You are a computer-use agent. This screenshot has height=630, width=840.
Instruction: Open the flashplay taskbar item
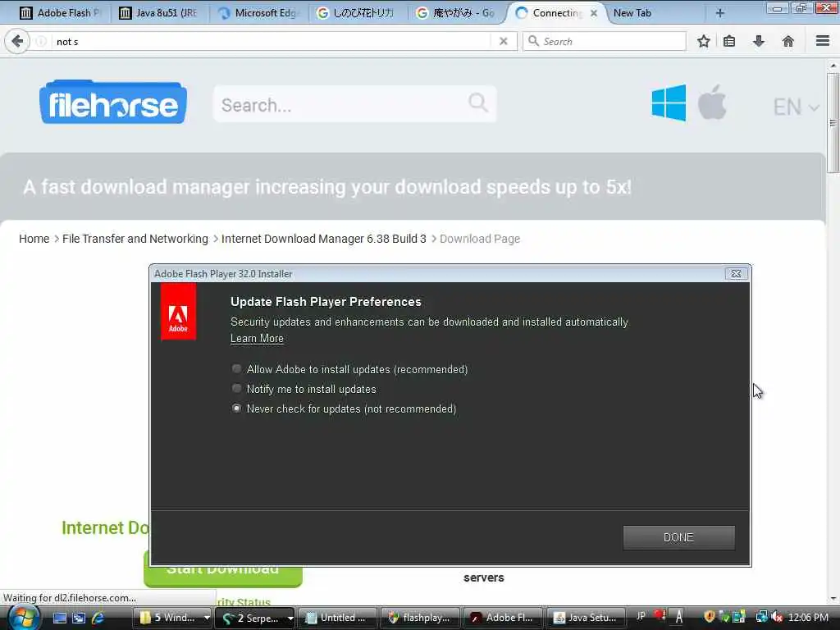pyautogui.click(x=420, y=618)
